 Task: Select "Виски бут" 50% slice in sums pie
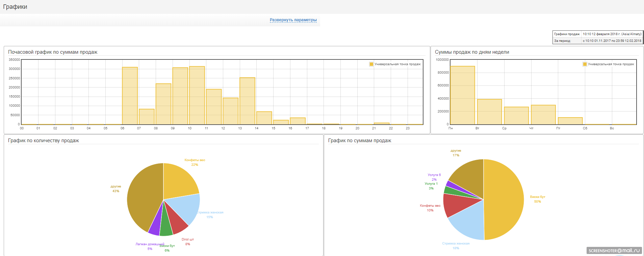click(505, 199)
